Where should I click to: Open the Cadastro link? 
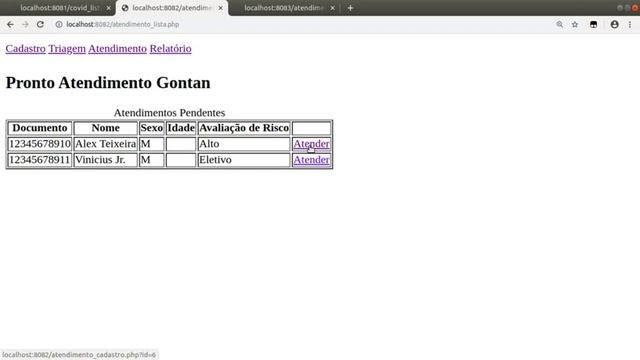[26, 49]
